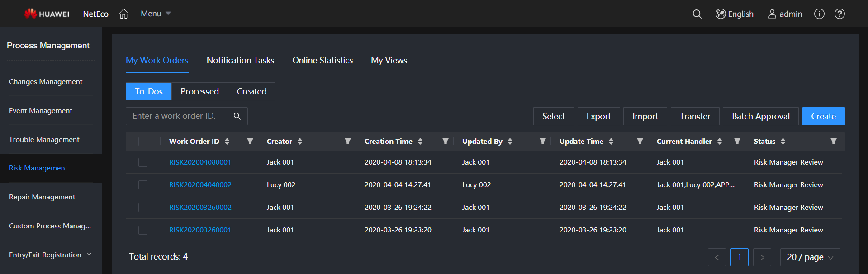
Task: Filter the Creator column
Action: pos(347,142)
